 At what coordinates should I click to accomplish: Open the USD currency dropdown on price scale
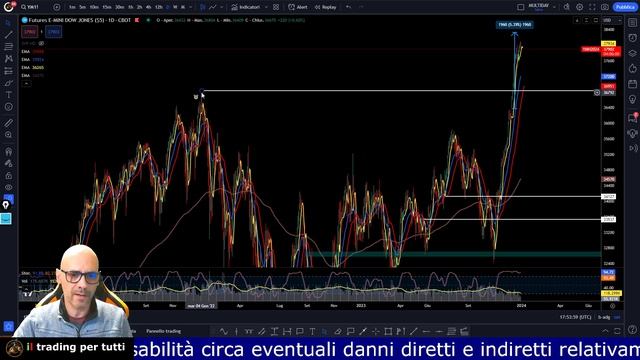612,20
